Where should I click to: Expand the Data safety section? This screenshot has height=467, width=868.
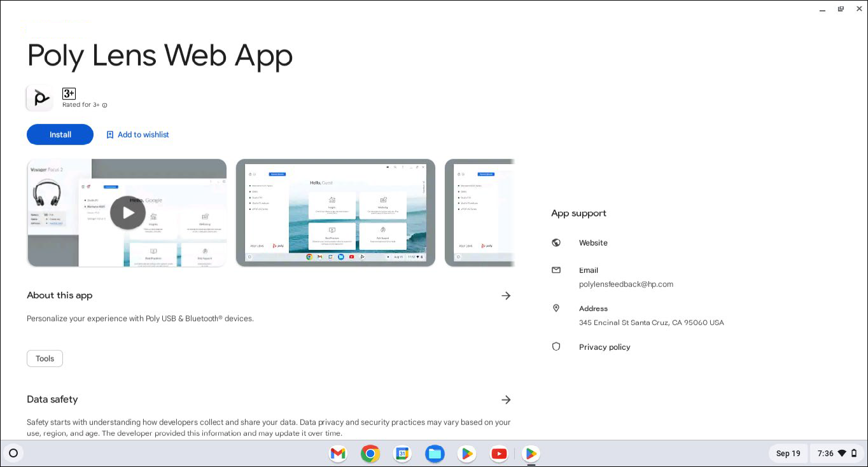506,400
